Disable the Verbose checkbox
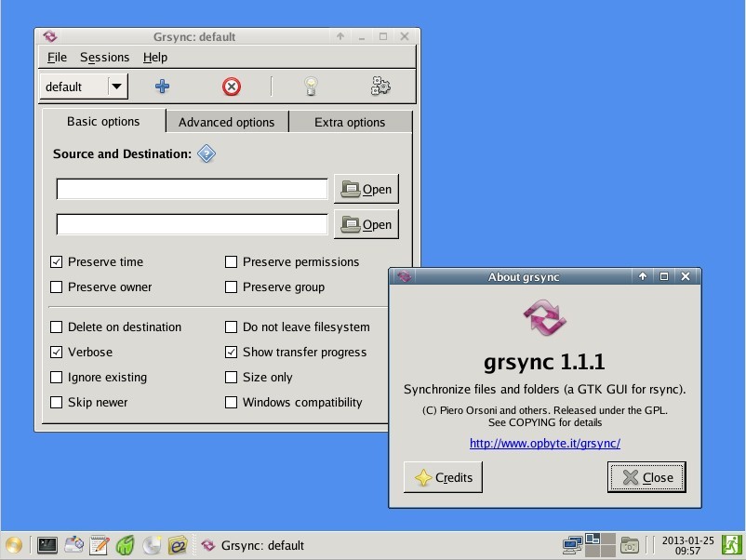The image size is (746, 560). click(56, 352)
